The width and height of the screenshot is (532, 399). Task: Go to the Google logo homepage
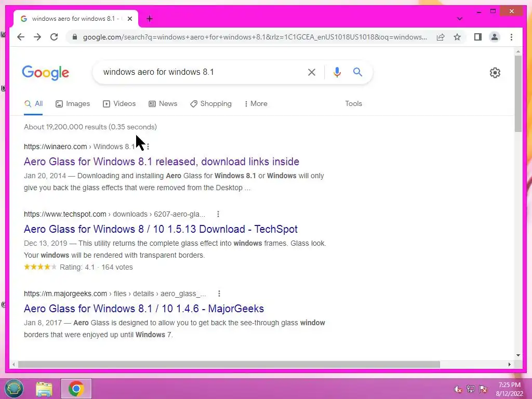pyautogui.click(x=46, y=73)
